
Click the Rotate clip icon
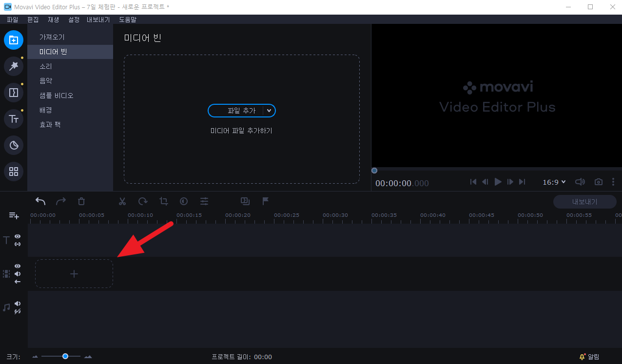click(143, 201)
